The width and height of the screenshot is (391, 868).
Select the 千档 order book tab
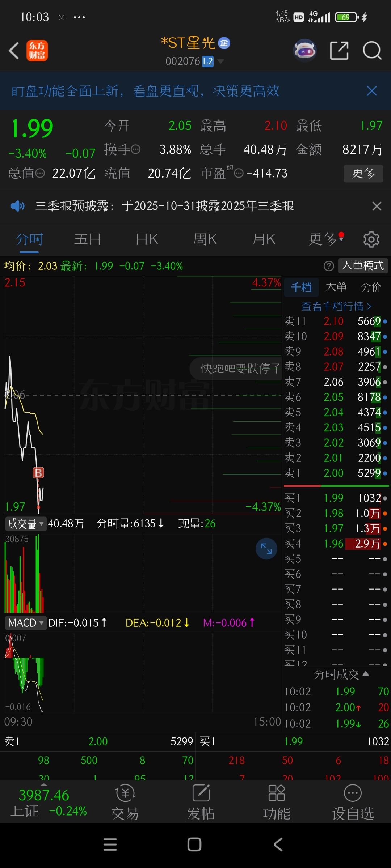pyautogui.click(x=301, y=287)
